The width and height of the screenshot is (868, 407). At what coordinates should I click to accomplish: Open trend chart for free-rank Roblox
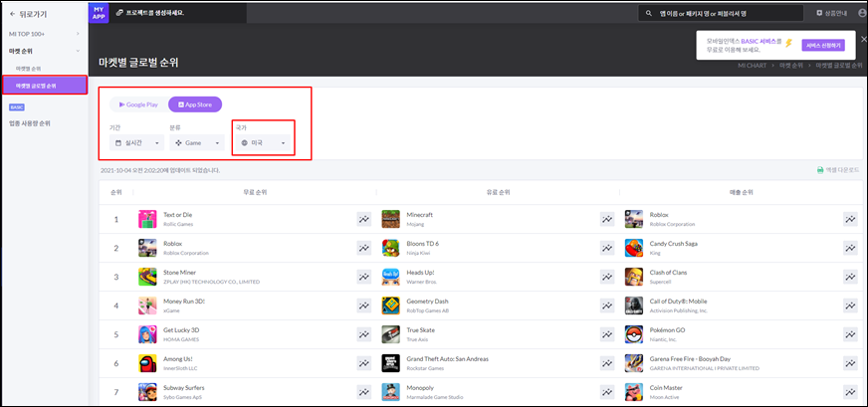pos(363,248)
